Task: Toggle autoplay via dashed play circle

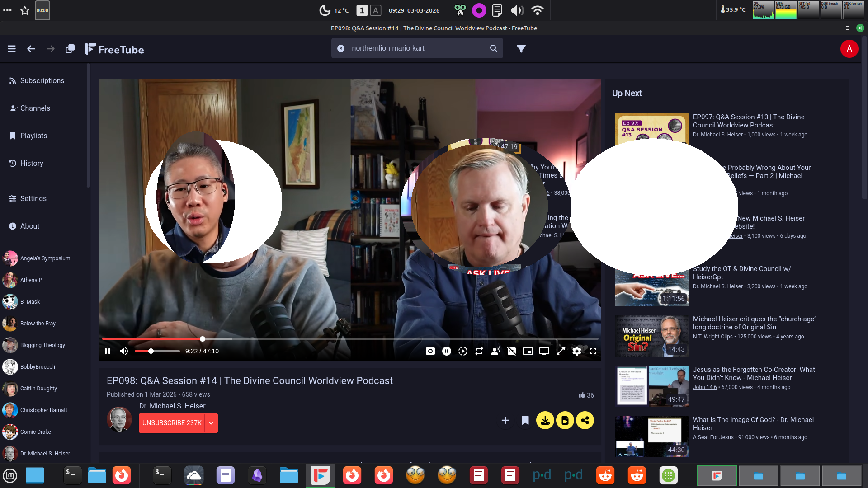Action: click(463, 351)
